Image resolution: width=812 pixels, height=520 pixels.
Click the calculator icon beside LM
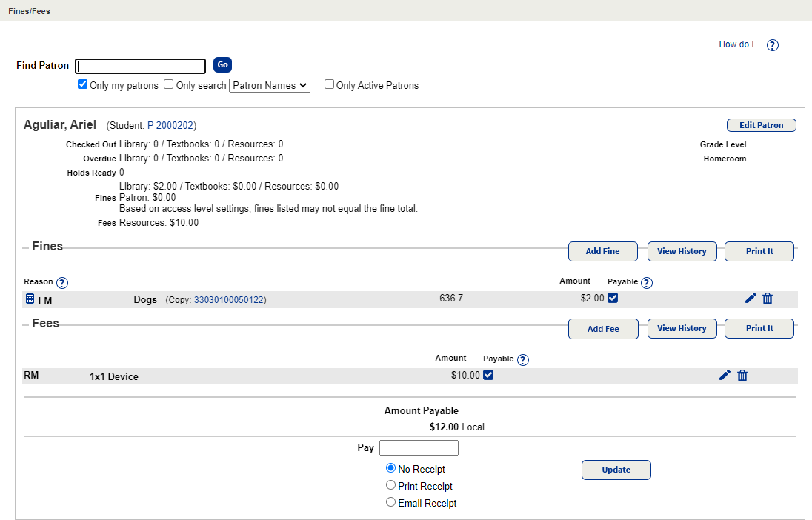click(x=30, y=299)
